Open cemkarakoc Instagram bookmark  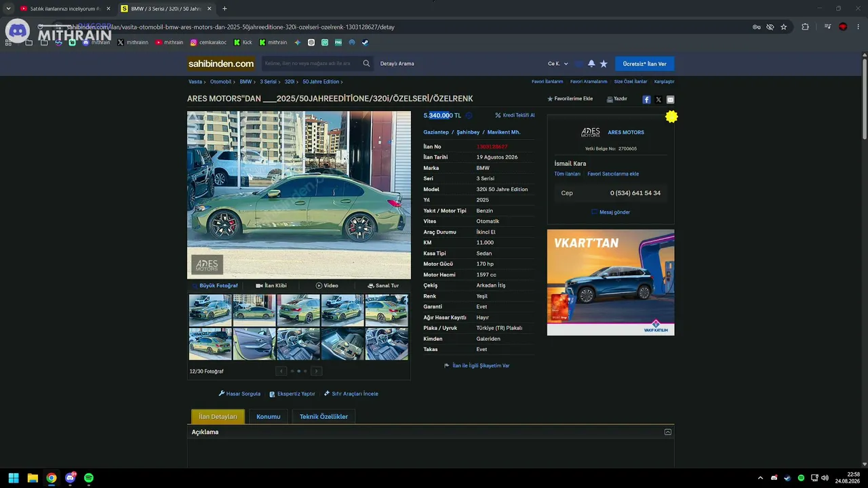(208, 43)
